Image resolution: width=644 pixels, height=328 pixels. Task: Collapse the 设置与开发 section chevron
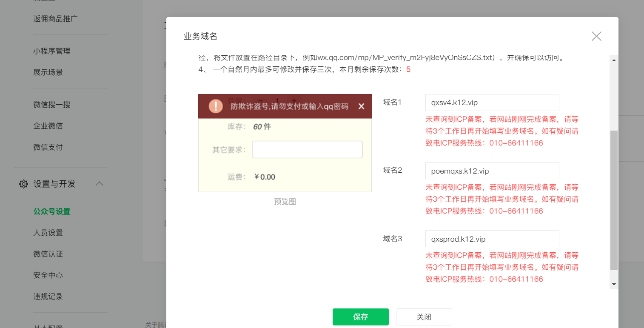tap(99, 183)
